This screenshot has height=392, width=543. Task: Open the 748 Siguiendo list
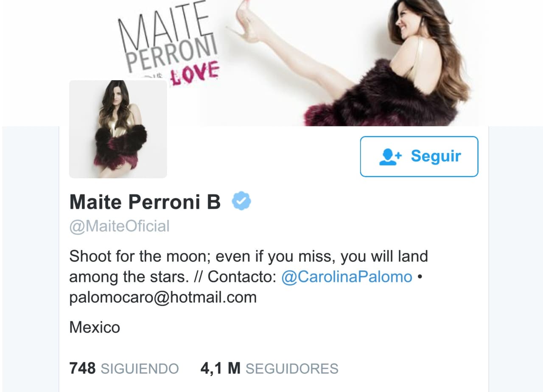coord(124,368)
